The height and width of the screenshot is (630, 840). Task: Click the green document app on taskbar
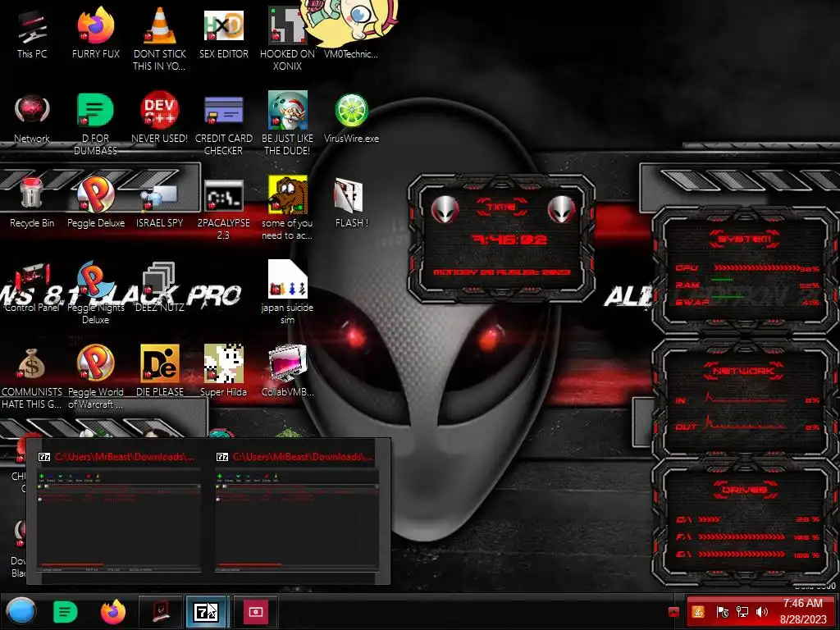[x=66, y=612]
